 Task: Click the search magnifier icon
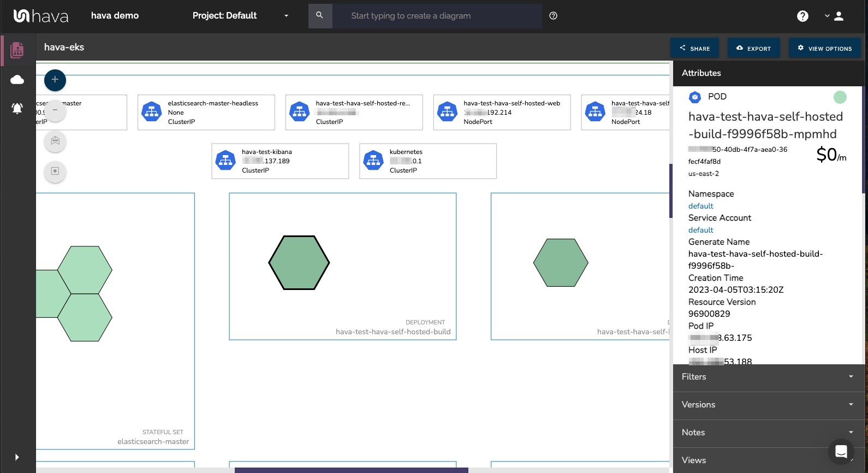(320, 16)
